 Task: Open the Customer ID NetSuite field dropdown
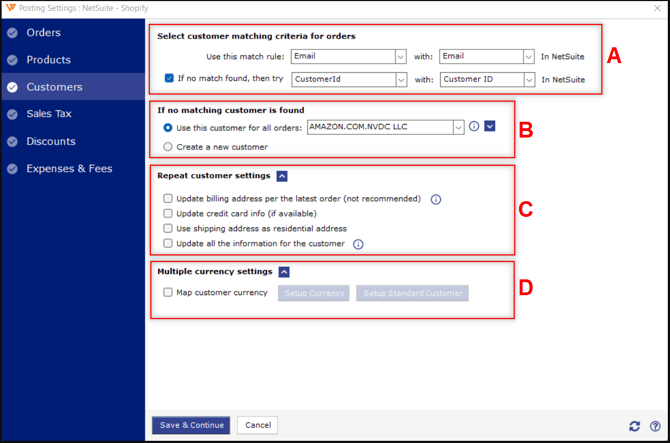pos(487,79)
